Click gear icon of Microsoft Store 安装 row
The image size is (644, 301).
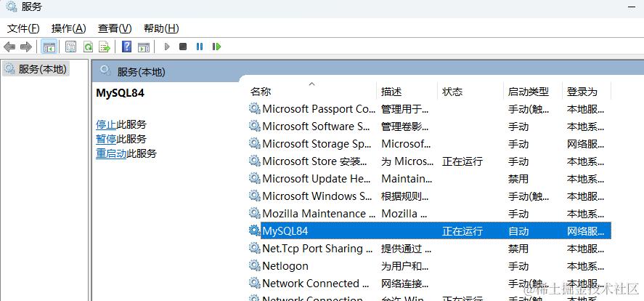[255, 161]
